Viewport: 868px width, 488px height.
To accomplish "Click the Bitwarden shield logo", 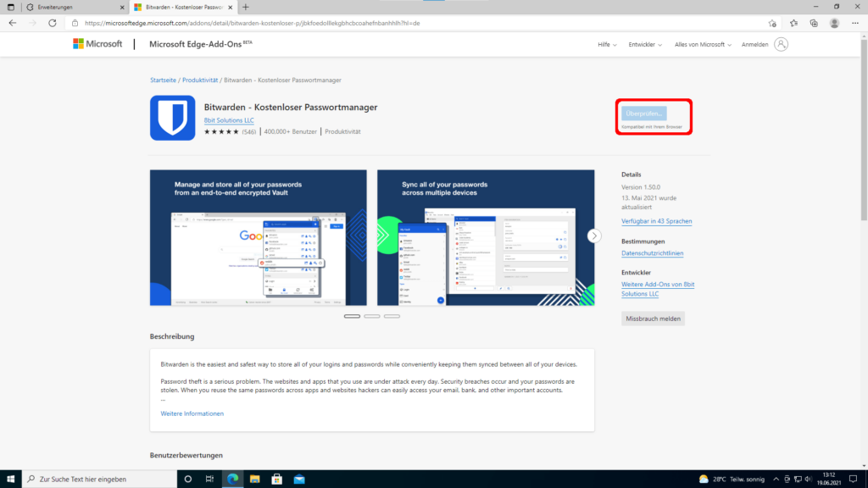I will point(173,118).
